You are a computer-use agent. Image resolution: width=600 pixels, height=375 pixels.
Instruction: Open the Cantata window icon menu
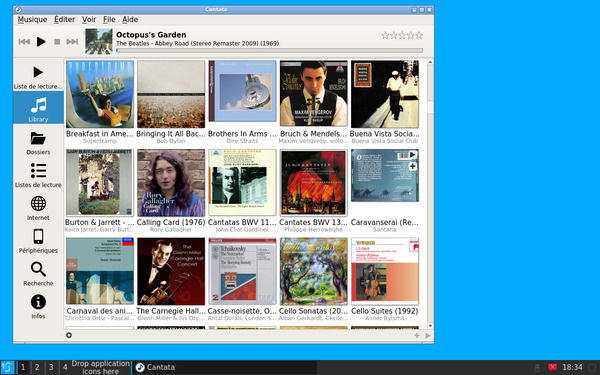pos(18,10)
